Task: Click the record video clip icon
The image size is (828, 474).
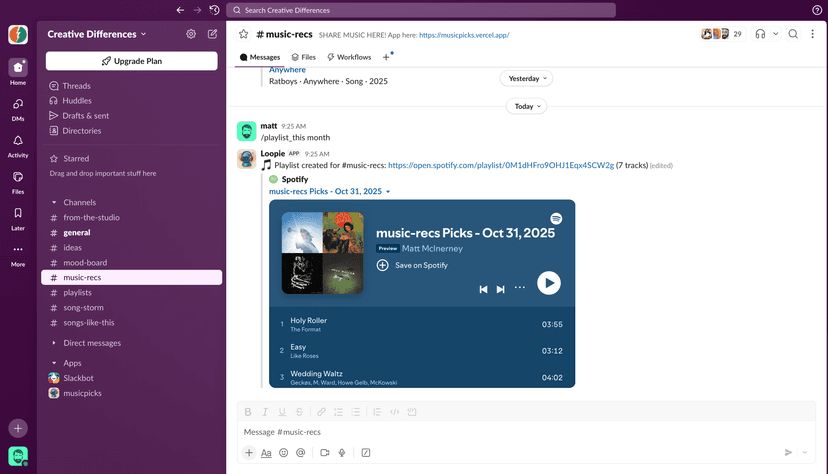Action: pyautogui.click(x=324, y=453)
